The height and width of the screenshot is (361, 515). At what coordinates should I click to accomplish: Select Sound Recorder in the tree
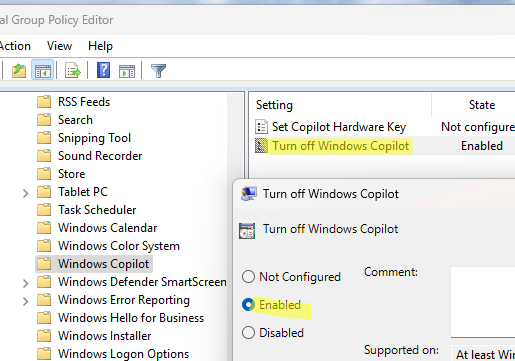click(x=100, y=156)
